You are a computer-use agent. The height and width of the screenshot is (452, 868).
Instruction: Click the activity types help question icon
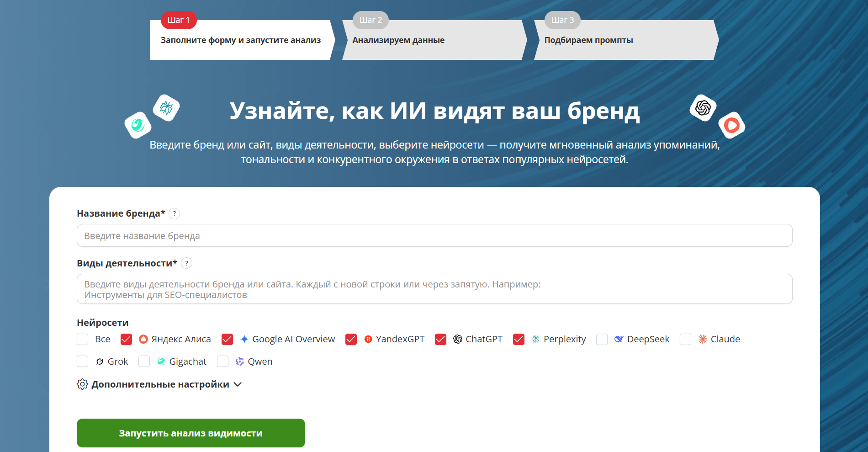186,263
